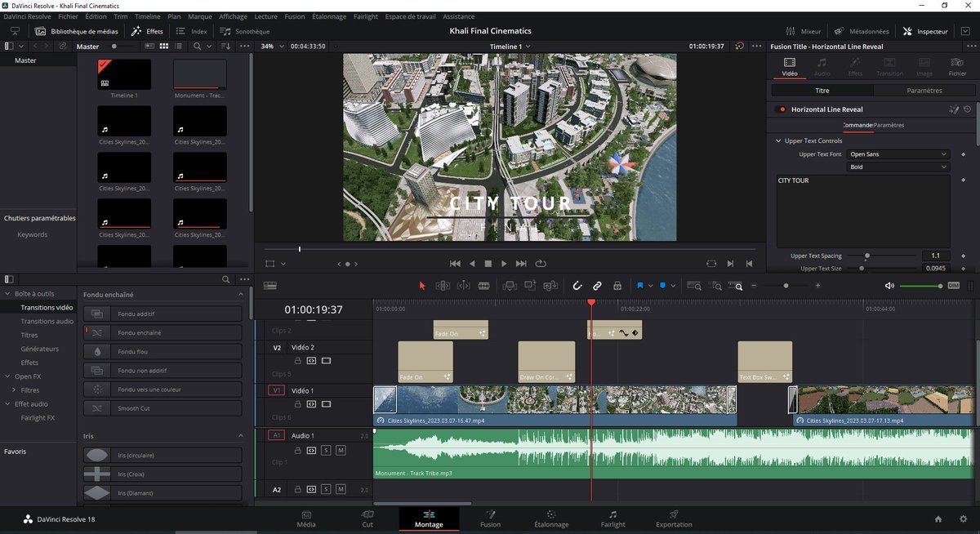Screen dimensions: 980x534
Task: Add a blue marker to the timeline
Action: click(x=662, y=286)
